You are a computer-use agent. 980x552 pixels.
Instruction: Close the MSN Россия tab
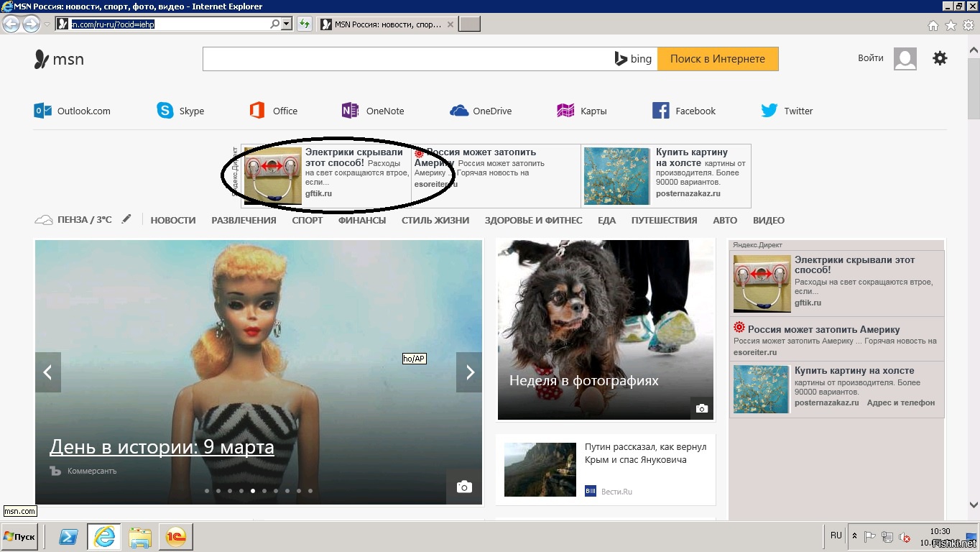click(450, 24)
